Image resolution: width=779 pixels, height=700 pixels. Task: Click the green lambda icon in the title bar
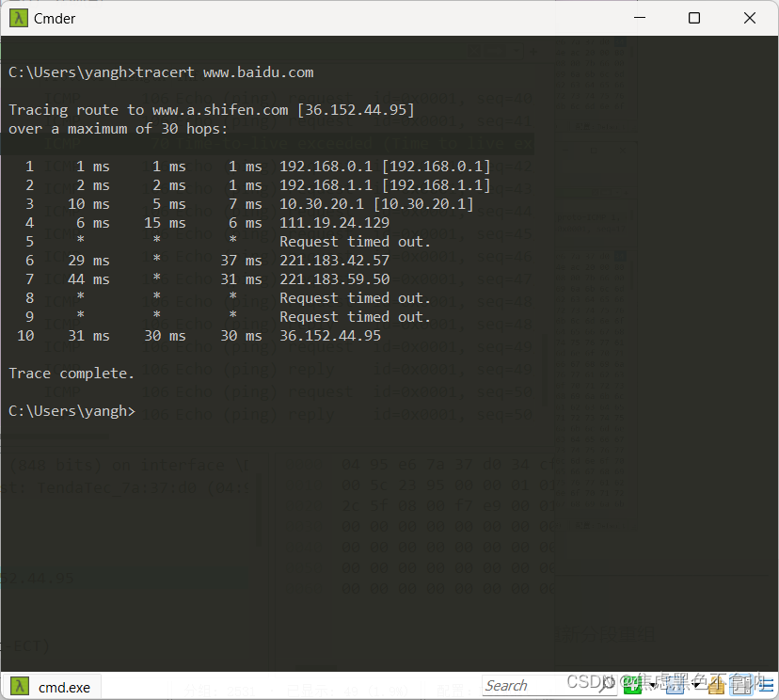(x=21, y=18)
